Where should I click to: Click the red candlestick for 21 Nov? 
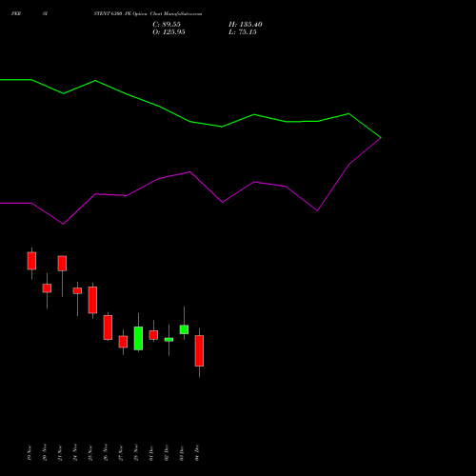point(62,264)
